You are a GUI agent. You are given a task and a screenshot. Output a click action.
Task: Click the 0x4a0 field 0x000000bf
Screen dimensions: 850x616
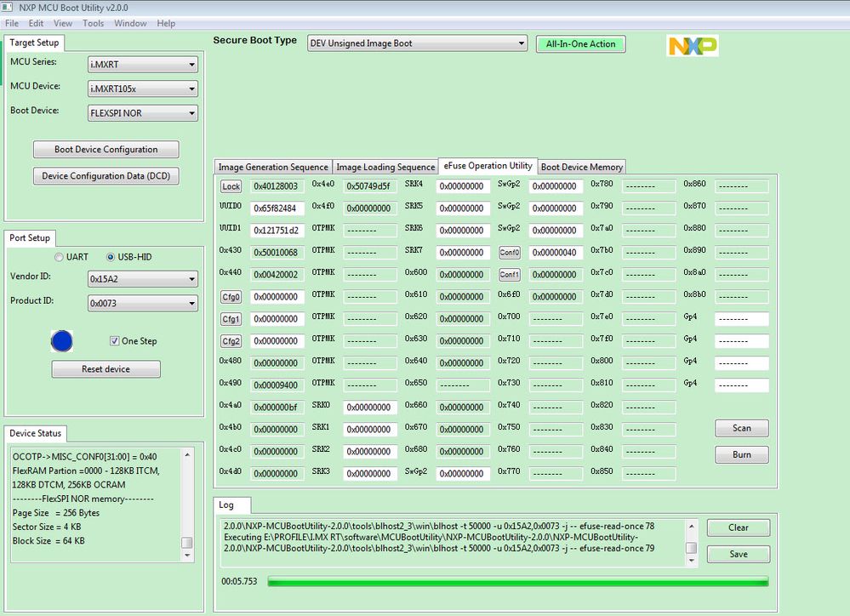pos(277,408)
